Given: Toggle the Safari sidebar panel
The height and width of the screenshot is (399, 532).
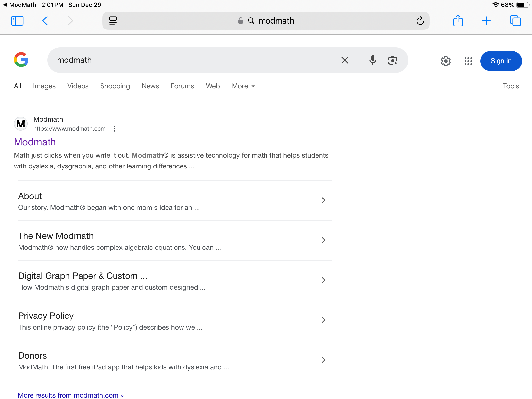Looking at the screenshot, I should click(x=17, y=21).
